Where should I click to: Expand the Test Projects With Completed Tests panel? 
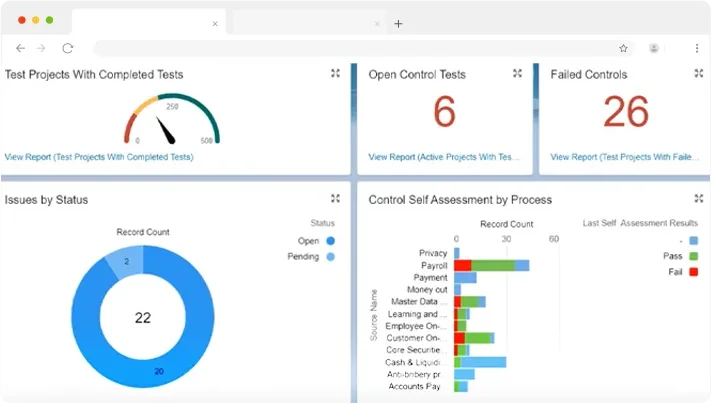coord(336,73)
